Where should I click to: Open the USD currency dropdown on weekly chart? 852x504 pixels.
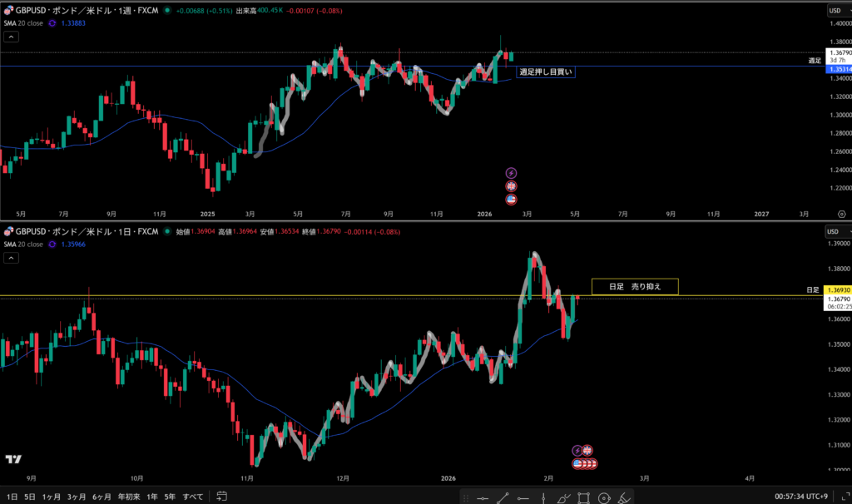click(835, 11)
